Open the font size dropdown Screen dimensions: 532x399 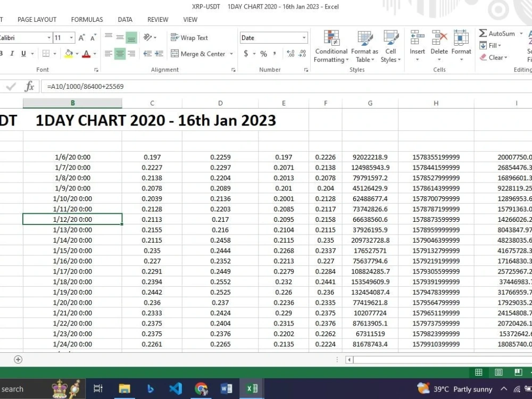71,38
